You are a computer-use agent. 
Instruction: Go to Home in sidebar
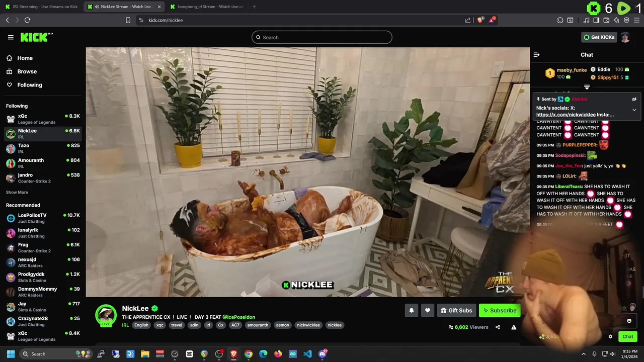pos(43,58)
